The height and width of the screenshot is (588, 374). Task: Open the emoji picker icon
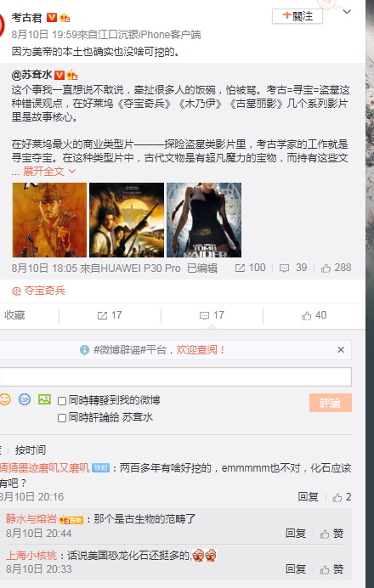(5, 399)
